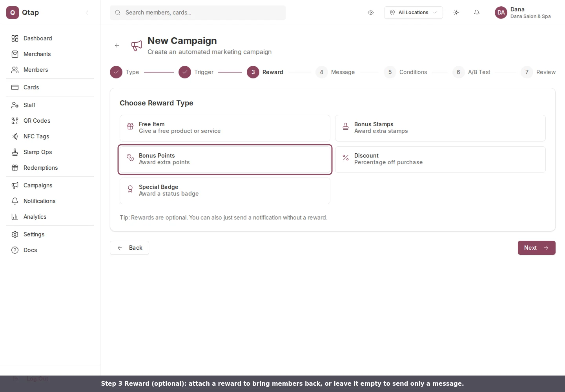Open NFC Tags page
The width and height of the screenshot is (565, 392).
[50, 136]
